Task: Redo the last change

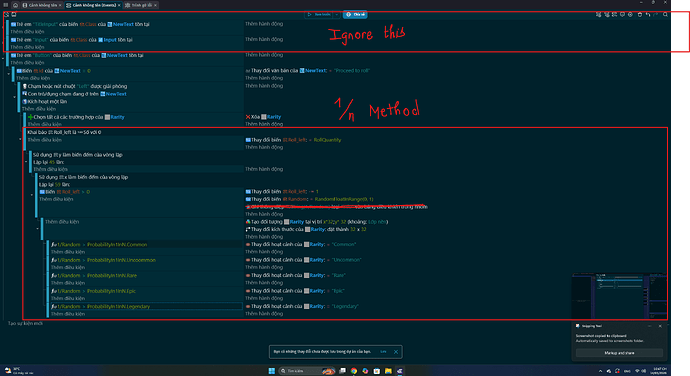Action: pos(656,15)
